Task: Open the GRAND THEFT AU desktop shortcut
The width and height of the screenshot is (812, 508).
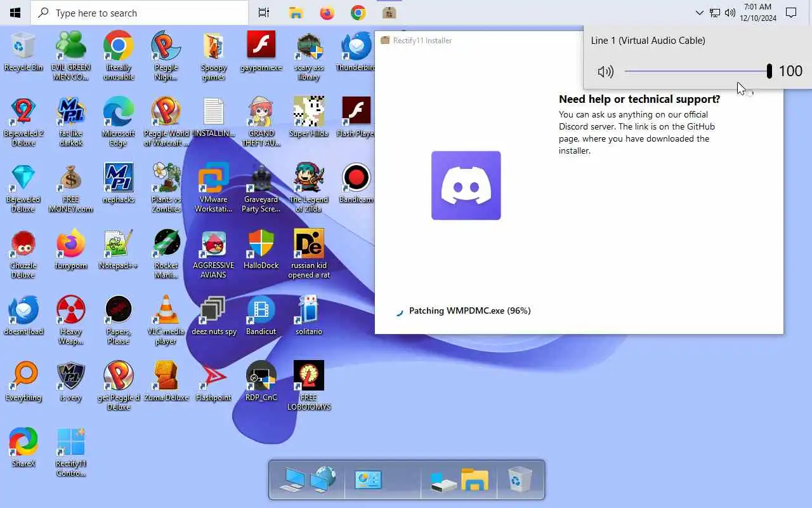Action: [x=261, y=122]
